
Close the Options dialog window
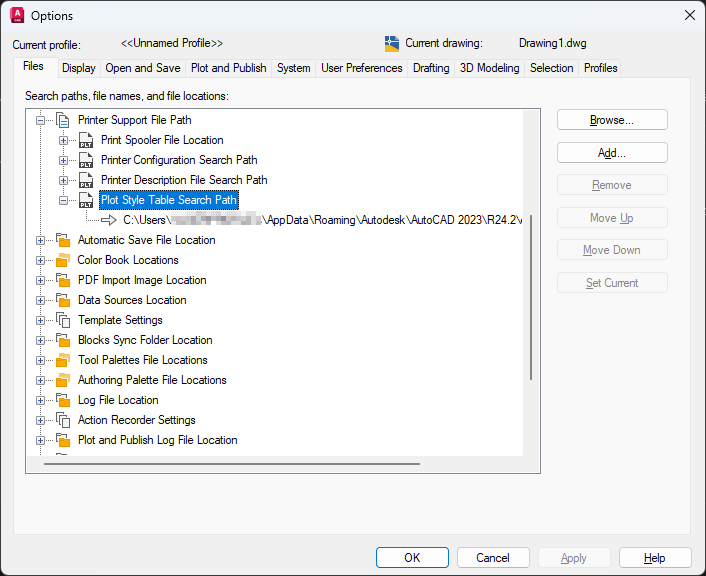click(x=689, y=15)
